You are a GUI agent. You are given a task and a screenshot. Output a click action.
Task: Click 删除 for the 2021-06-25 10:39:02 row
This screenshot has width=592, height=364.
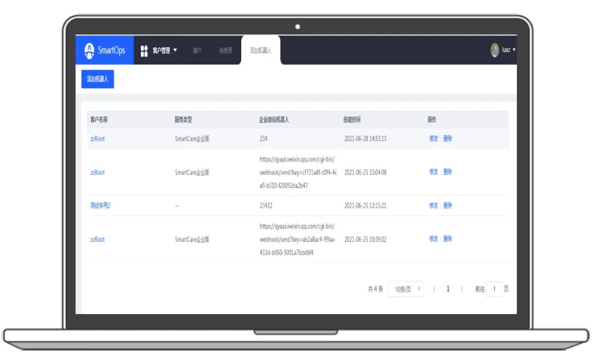448,238
